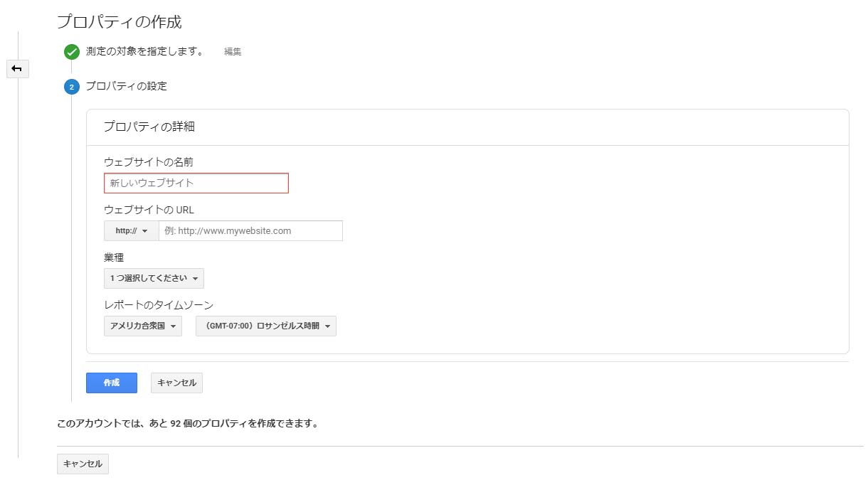Click the 業種 field label

point(114,257)
